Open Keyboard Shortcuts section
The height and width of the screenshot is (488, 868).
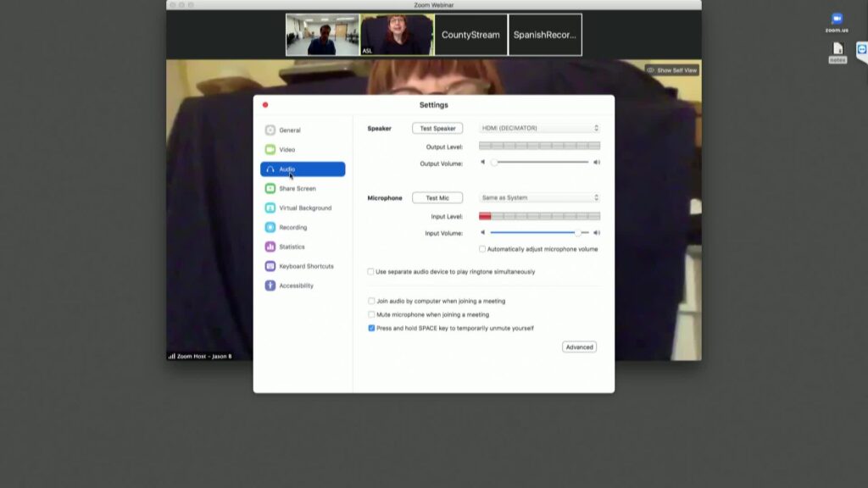click(x=303, y=266)
